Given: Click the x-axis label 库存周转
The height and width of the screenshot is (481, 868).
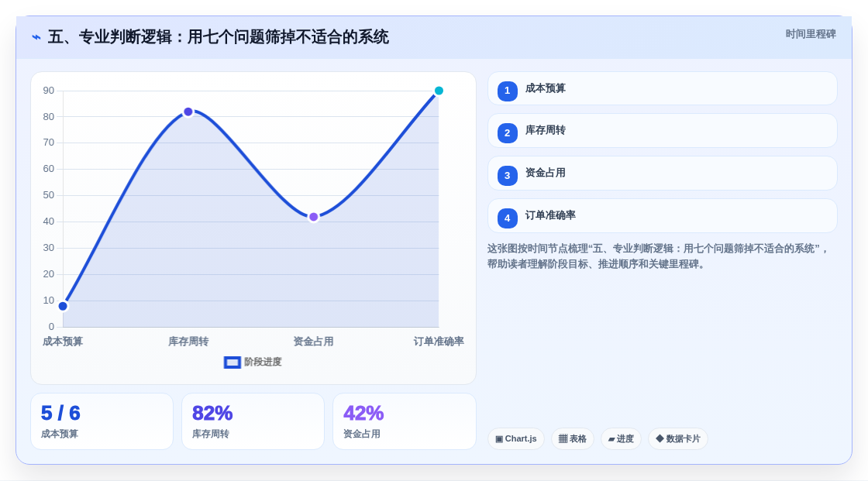Looking at the screenshot, I should (x=188, y=342).
